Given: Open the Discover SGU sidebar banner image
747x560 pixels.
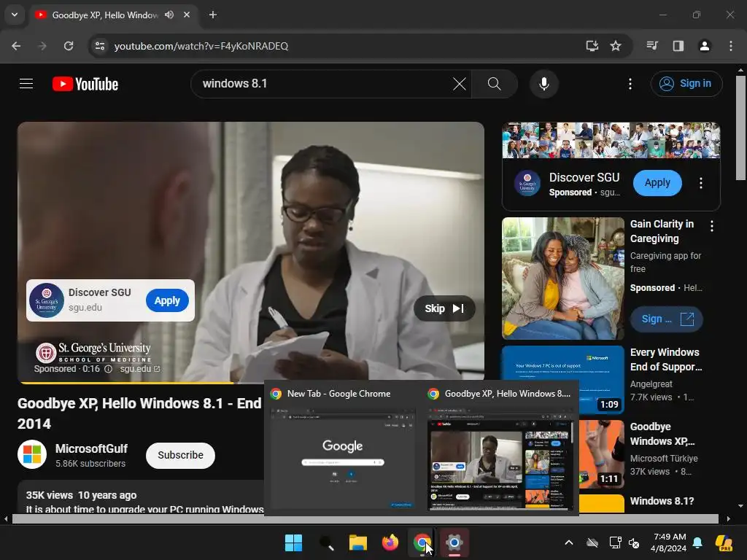Looking at the screenshot, I should (611, 140).
